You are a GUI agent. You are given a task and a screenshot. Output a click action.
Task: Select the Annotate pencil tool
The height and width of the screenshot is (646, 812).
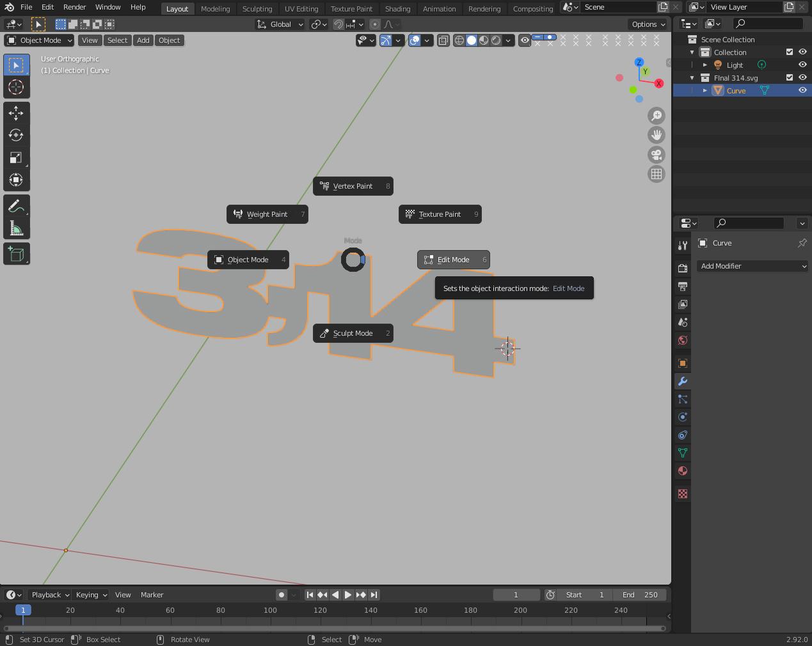16,206
